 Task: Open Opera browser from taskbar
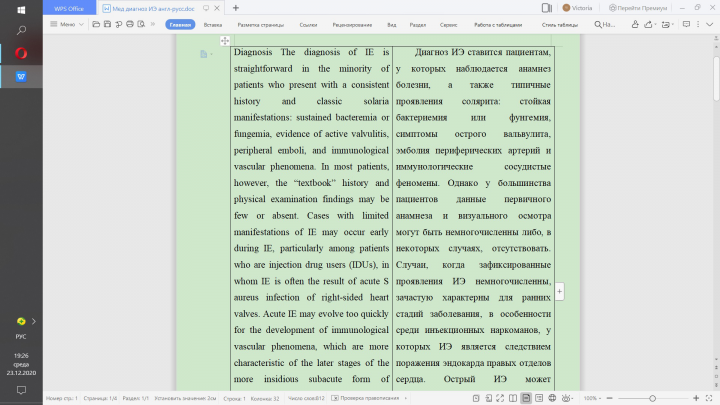pos(21,53)
